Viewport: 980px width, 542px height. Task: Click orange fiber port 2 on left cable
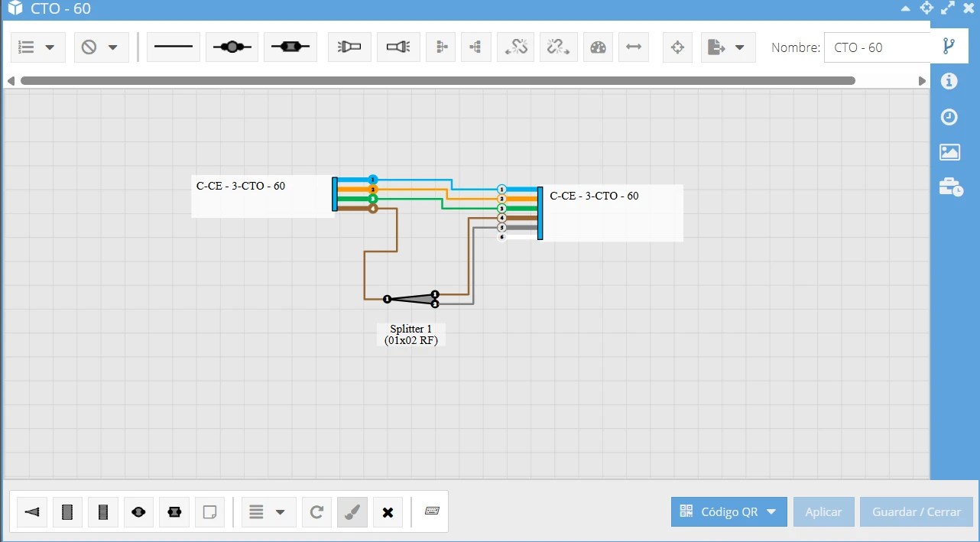coord(372,189)
